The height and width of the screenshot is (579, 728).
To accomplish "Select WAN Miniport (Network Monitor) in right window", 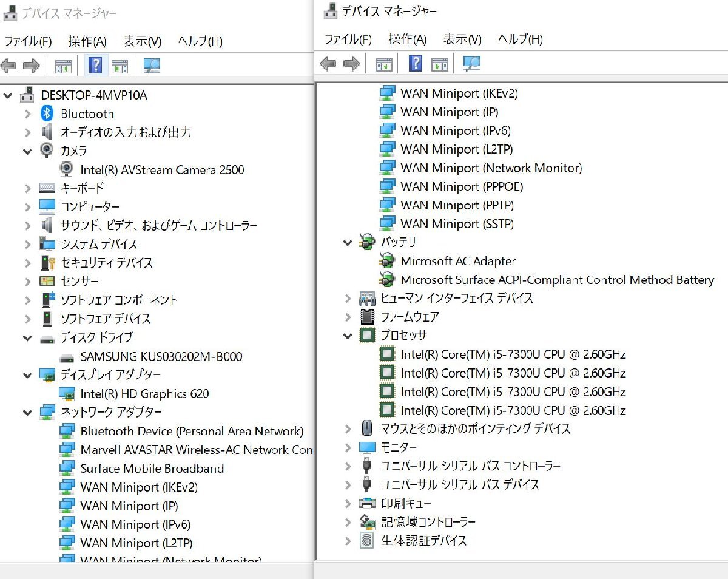I will pos(491,168).
